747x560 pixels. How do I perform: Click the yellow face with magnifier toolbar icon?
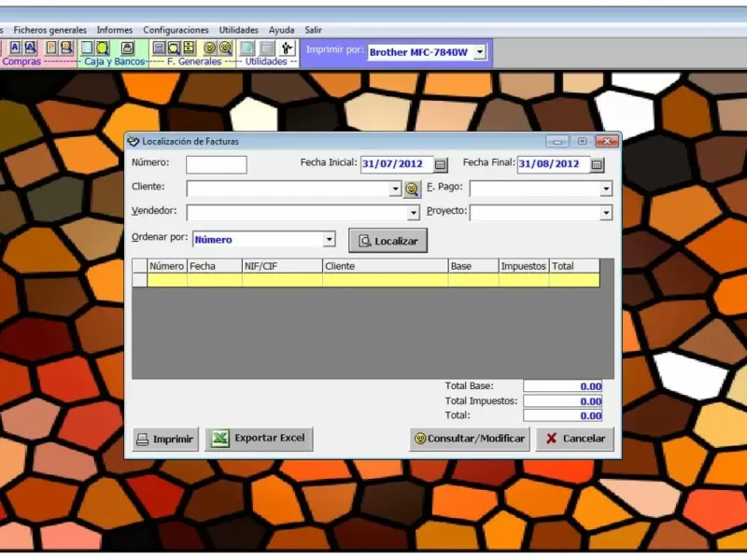[x=225, y=48]
